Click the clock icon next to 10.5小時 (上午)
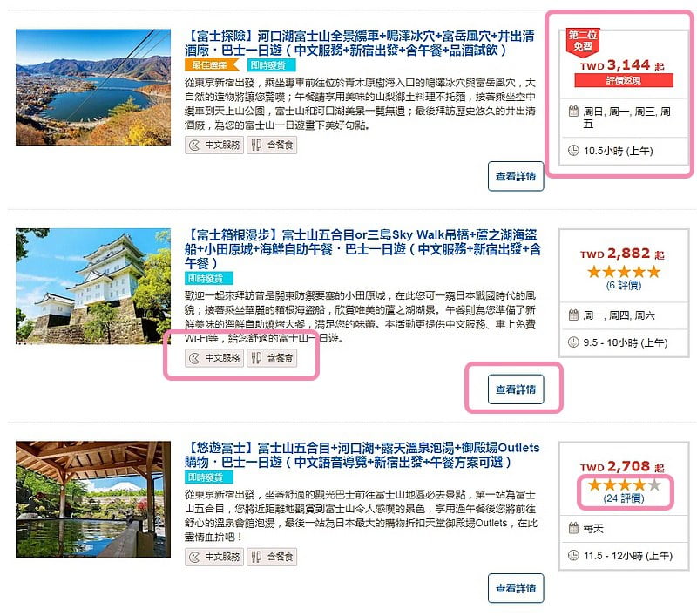This screenshot has height=616, width=697. 573,150
